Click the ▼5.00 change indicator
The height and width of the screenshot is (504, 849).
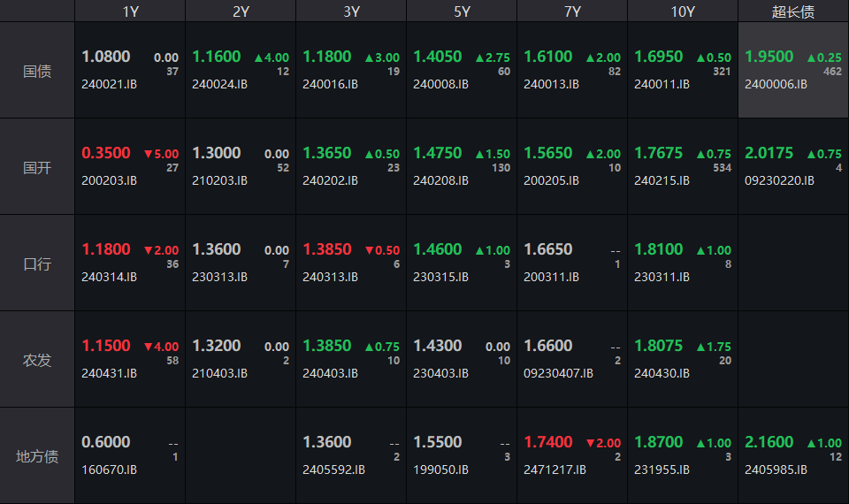(161, 154)
